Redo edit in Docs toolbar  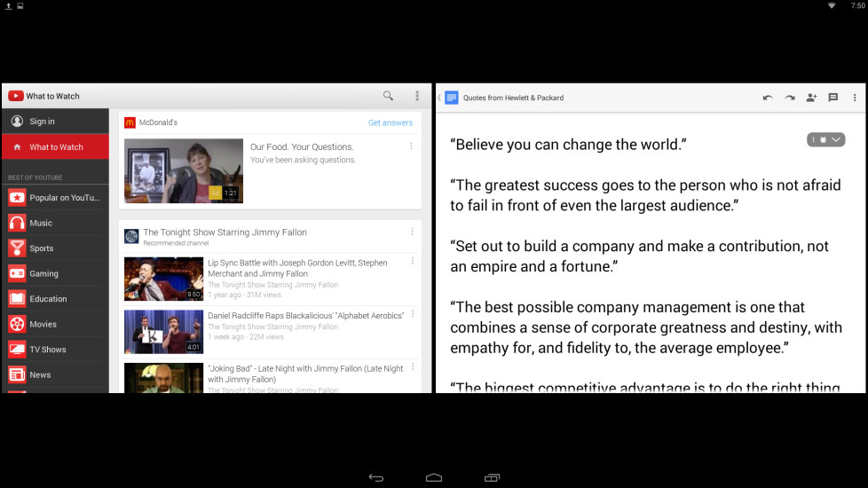coord(789,98)
